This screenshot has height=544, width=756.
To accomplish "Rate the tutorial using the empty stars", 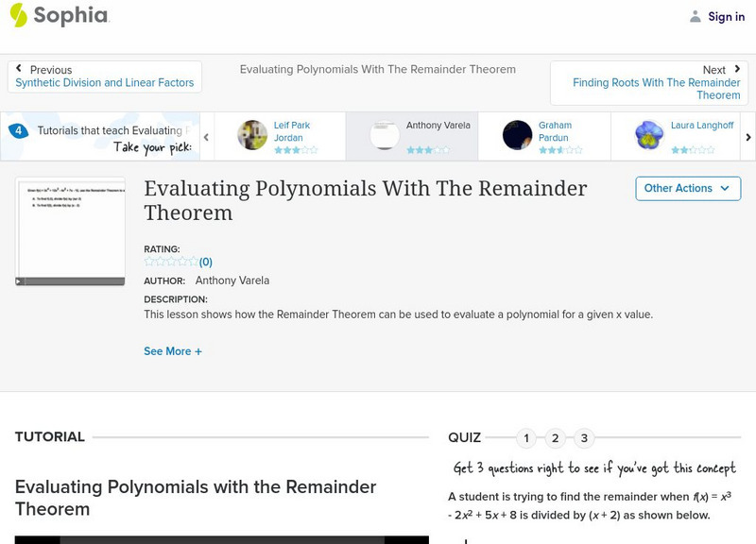I will (x=171, y=262).
